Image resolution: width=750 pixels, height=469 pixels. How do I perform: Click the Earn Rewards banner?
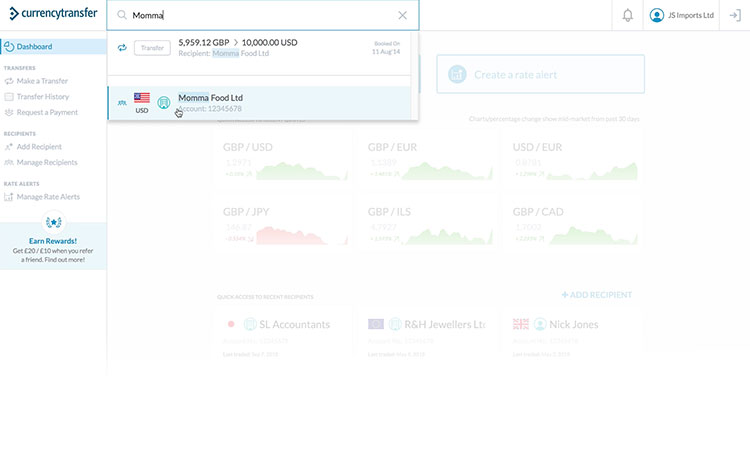pos(53,246)
